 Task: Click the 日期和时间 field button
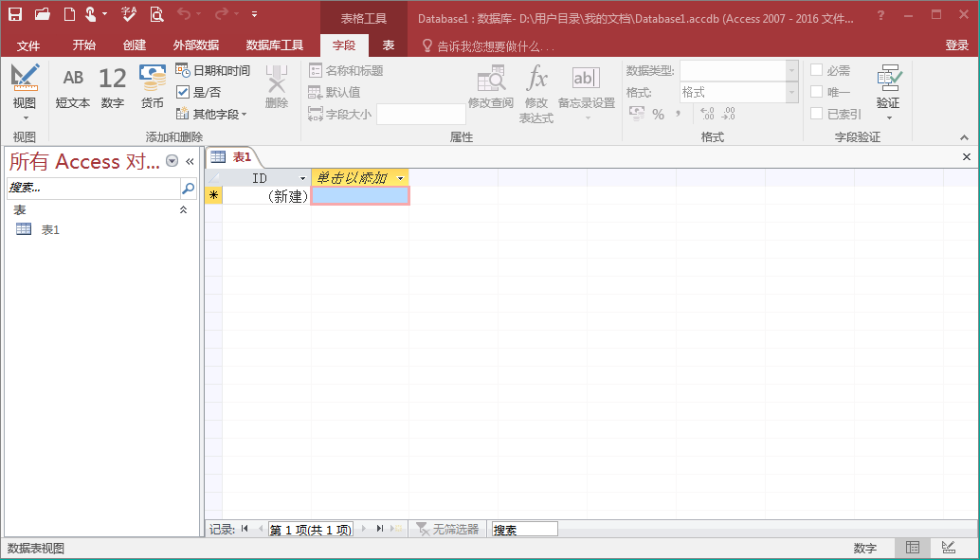(213, 71)
